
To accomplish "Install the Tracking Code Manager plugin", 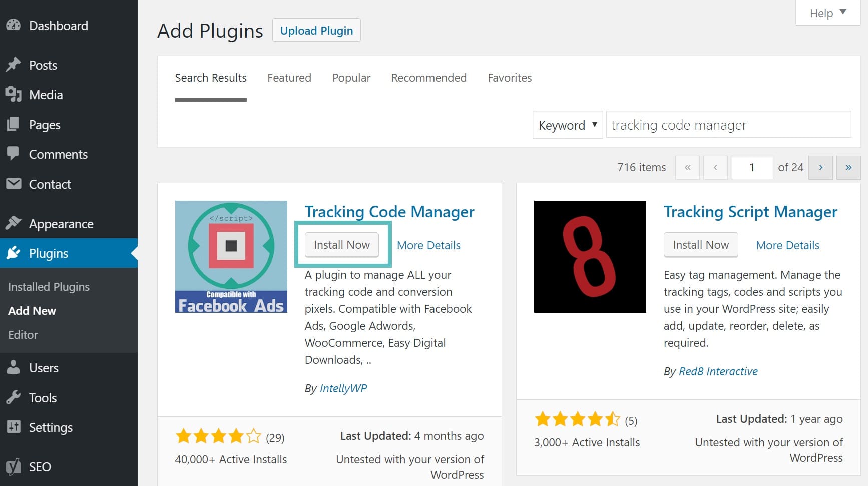I will point(342,245).
